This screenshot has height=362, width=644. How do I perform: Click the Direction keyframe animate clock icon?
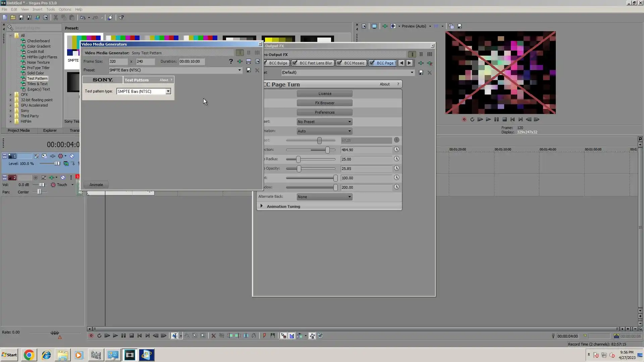396,149
